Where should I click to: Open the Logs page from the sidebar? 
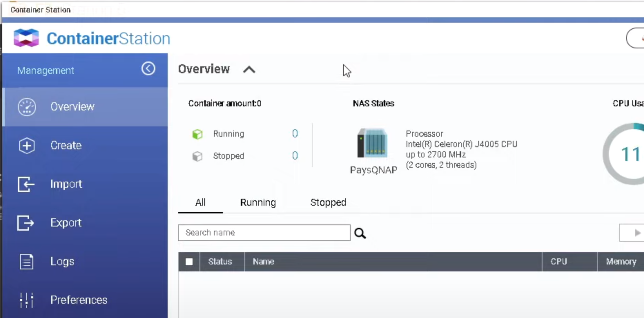pyautogui.click(x=85, y=261)
